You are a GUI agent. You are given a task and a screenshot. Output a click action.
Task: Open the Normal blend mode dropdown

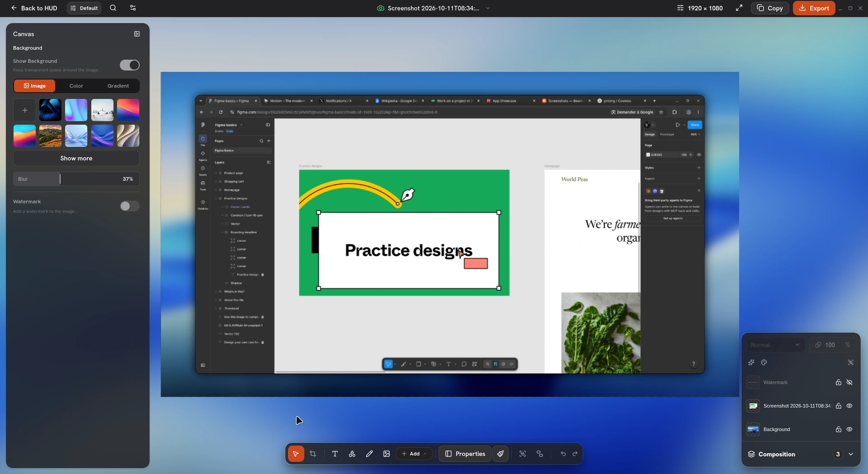[775, 345]
